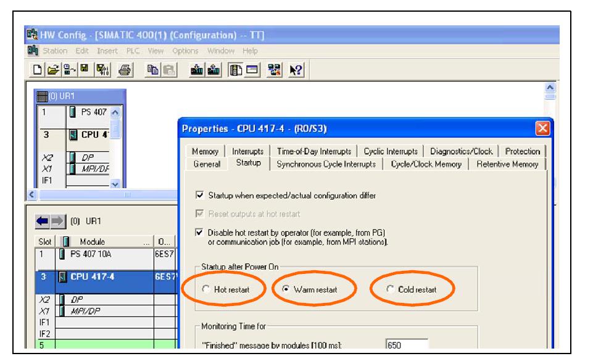Screen dimensions: 593x364
Task: Open the Options menu
Action: [185, 51]
